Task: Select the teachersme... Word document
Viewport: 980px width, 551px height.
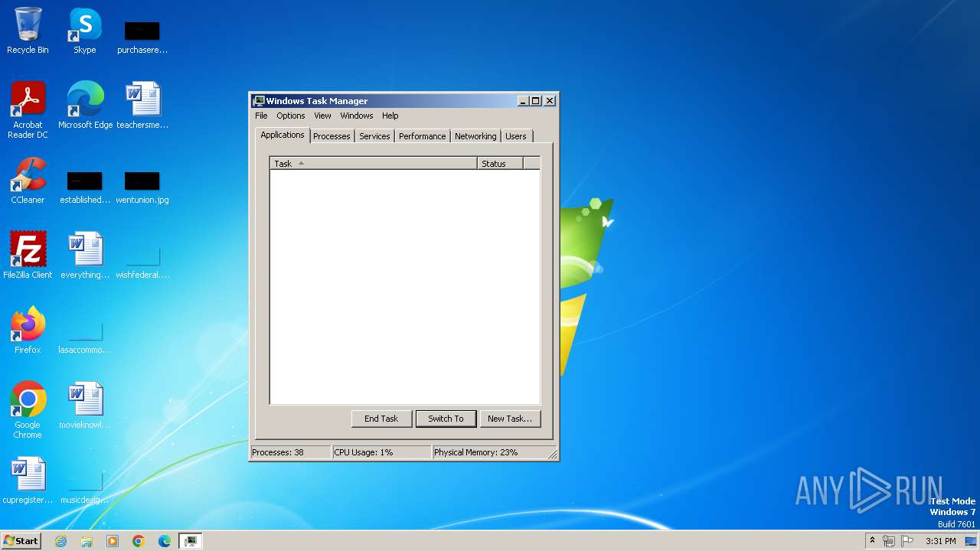Action: 142,105
